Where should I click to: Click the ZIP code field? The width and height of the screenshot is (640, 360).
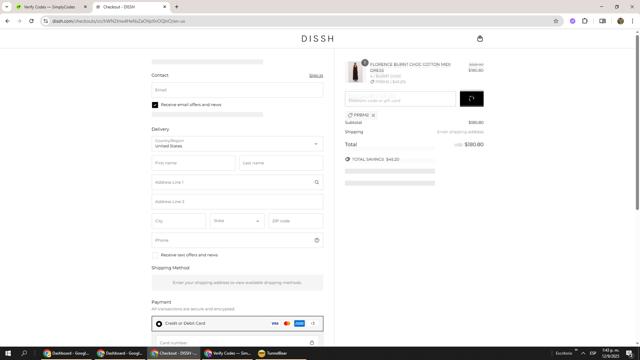coord(296,221)
